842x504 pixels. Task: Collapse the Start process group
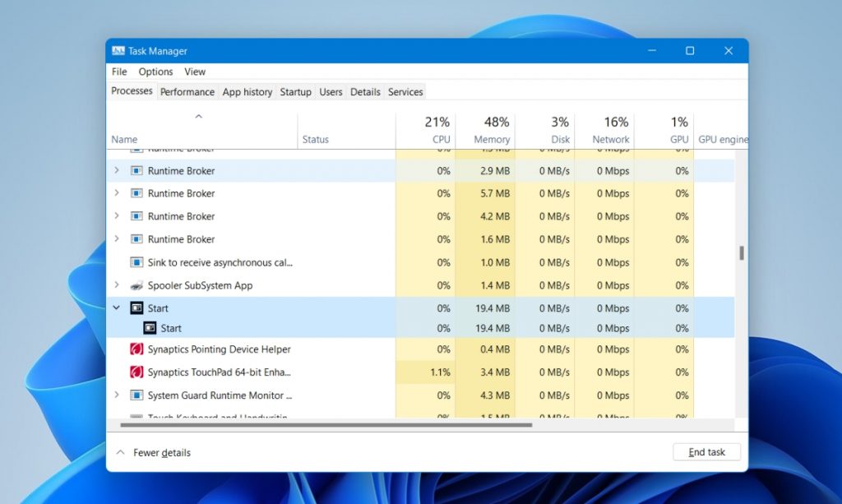pyautogui.click(x=116, y=307)
